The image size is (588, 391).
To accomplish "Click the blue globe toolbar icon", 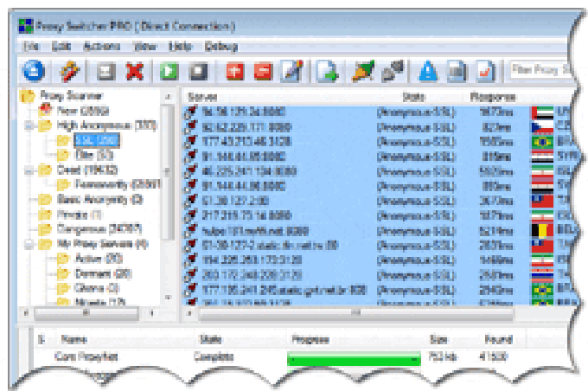I will 32,71.
